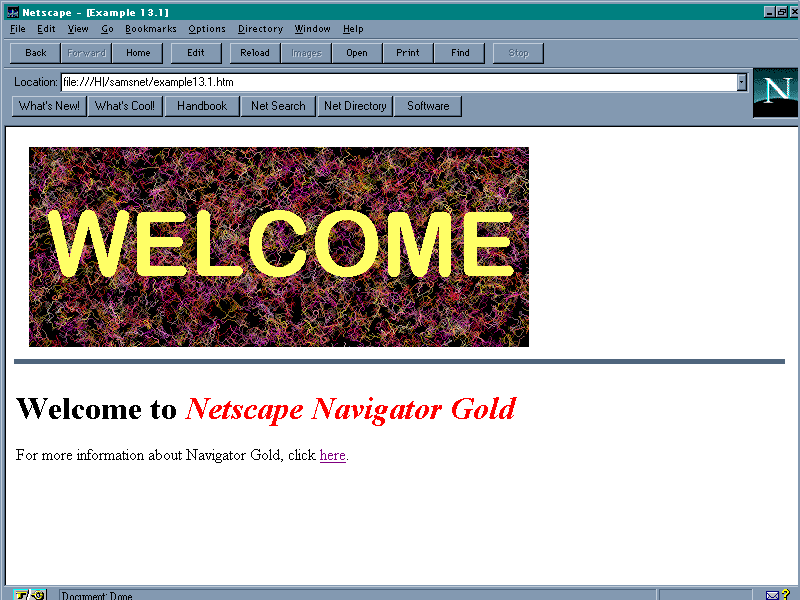800x600 pixels.
Task: Click in the Location URL field
Action: (x=398, y=82)
